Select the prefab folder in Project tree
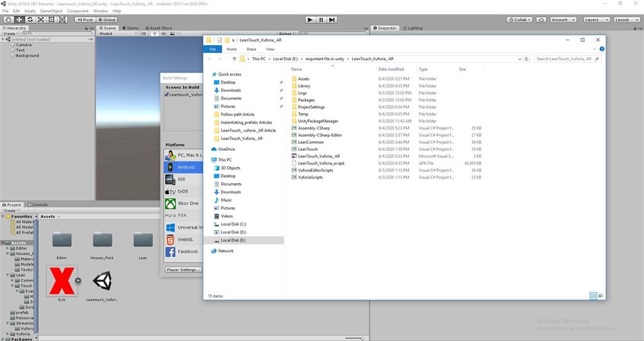The image size is (644, 341). click(x=22, y=312)
